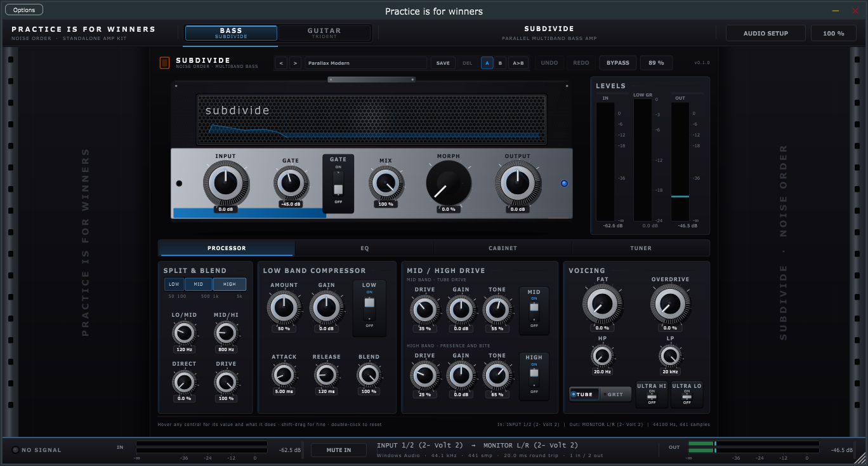Select the B comparison slot
The width and height of the screenshot is (868, 466).
click(501, 63)
